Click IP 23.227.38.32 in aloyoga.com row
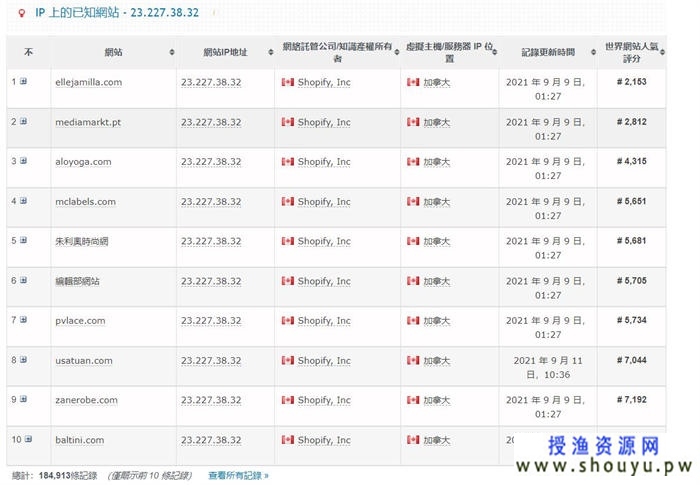Image resolution: width=700 pixels, height=485 pixels. (211, 162)
